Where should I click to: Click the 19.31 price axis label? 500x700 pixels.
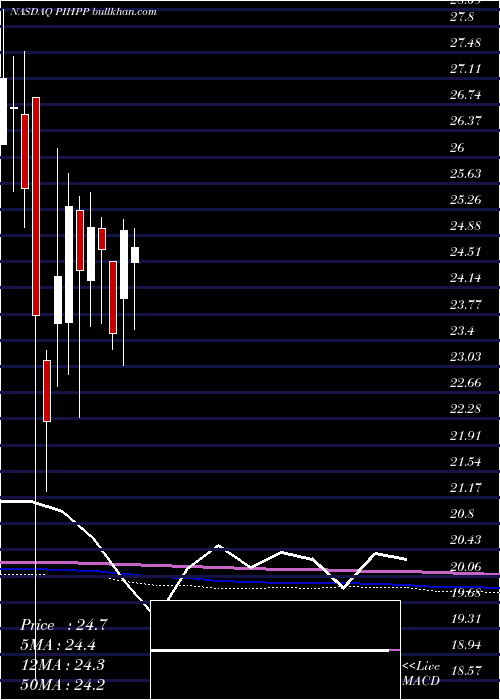[x=465, y=619]
